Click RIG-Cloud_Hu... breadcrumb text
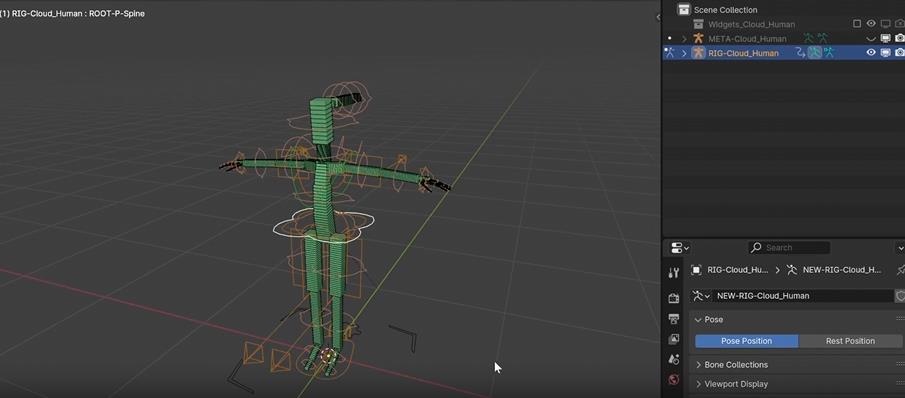The height and width of the screenshot is (398, 905). pos(738,269)
